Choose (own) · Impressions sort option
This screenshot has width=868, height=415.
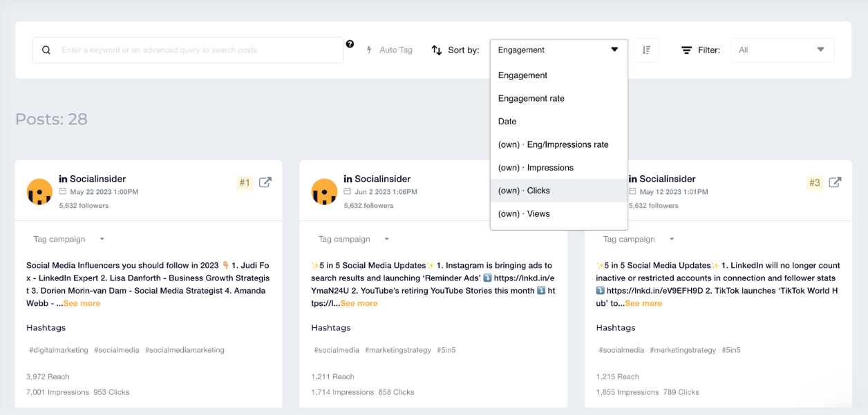tap(558, 168)
